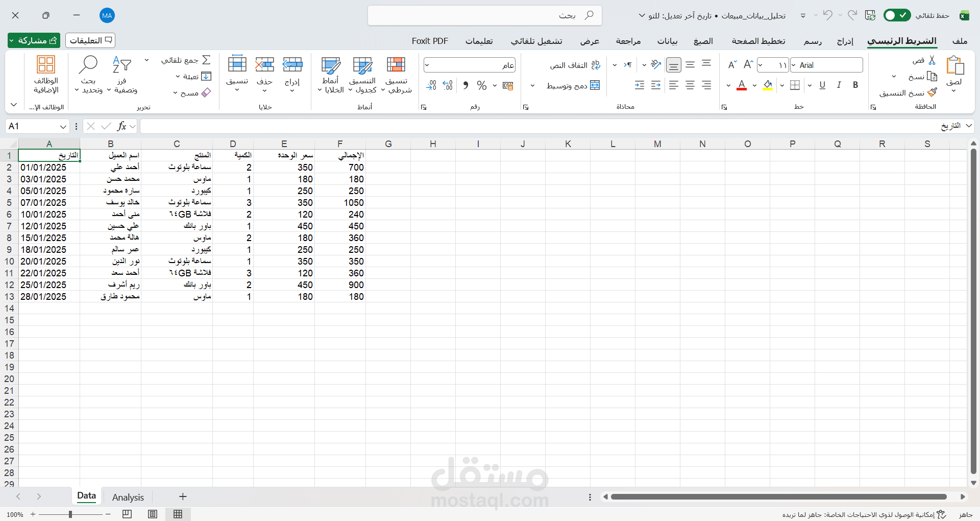Open the number format (عام) dropdown

pyautogui.click(x=427, y=65)
